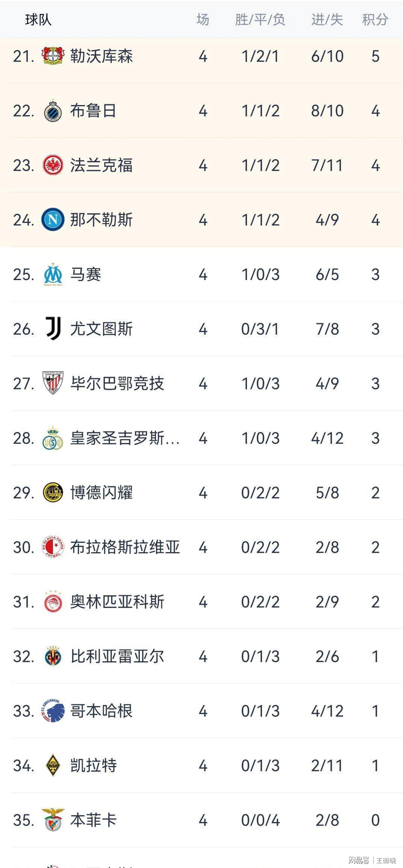The width and height of the screenshot is (403, 868).
Task: Open team name 凯拉特
Action: click(93, 765)
